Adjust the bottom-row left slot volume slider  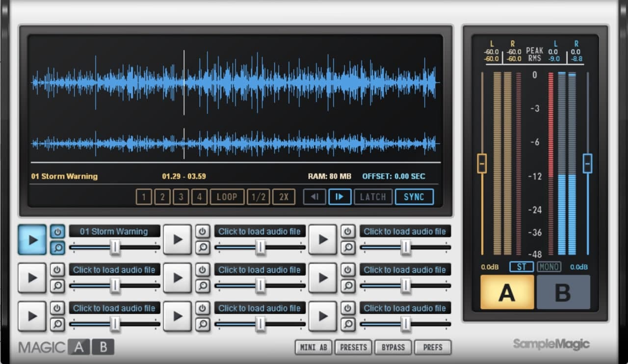point(115,324)
